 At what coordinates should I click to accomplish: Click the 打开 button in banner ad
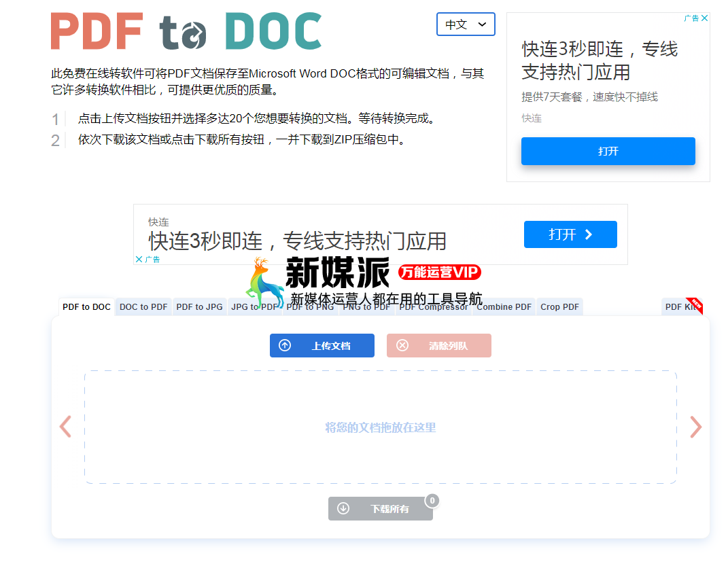tap(570, 234)
